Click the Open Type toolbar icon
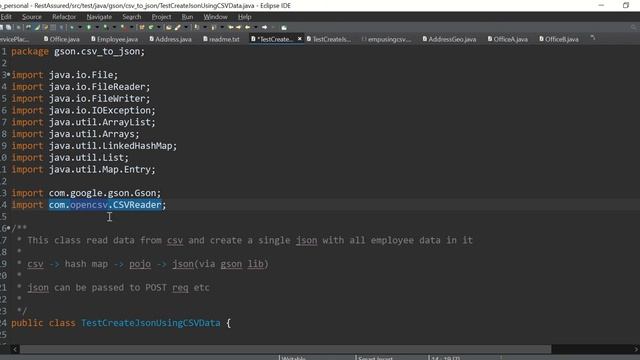Screen dimensions: 640x360 (x=169, y=27)
